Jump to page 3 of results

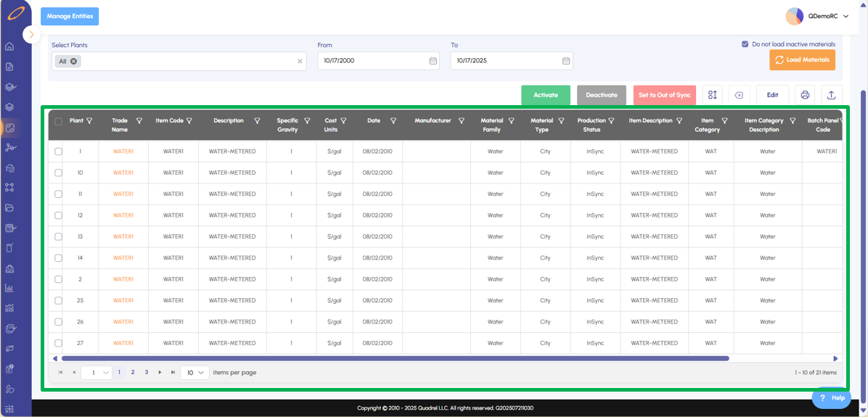(147, 372)
